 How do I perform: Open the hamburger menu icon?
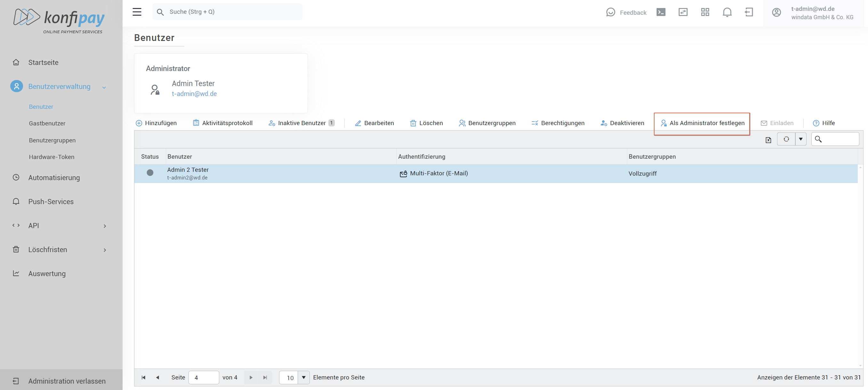[137, 12]
